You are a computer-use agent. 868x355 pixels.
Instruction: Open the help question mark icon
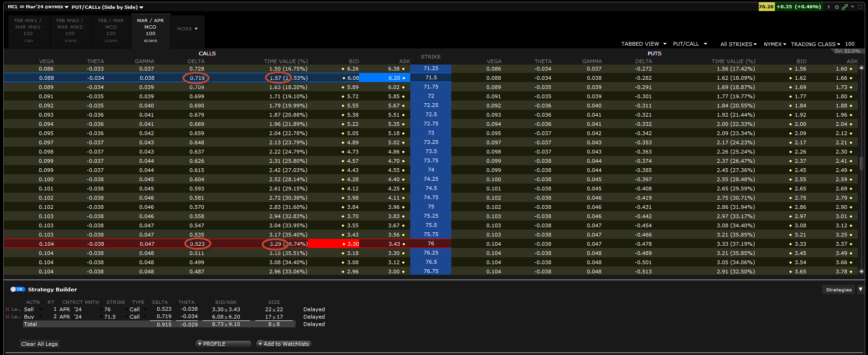(x=828, y=7)
